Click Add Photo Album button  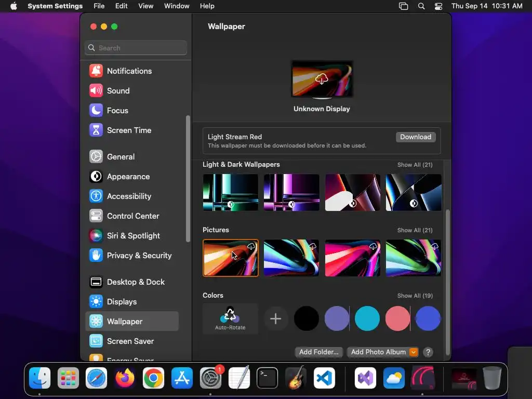378,352
